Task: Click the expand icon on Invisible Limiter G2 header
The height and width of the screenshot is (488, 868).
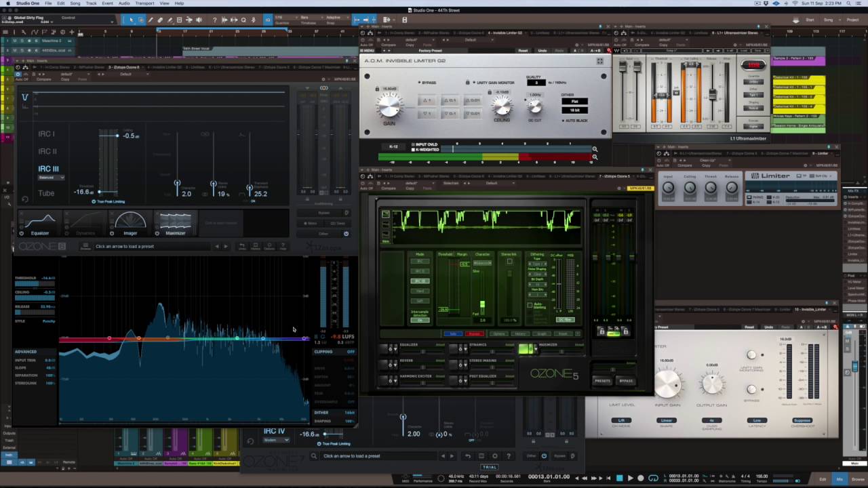Action: 599,61
